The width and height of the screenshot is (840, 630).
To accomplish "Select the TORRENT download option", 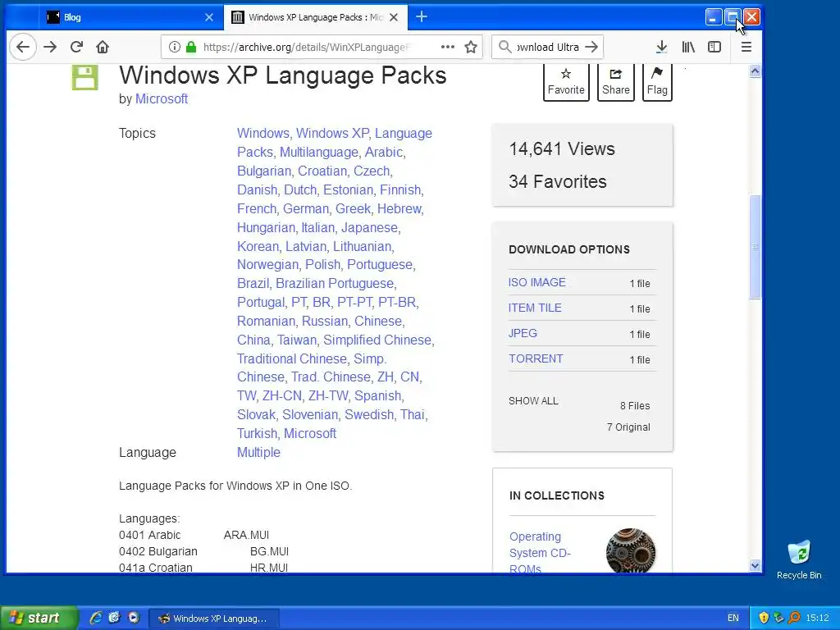I will (536, 359).
